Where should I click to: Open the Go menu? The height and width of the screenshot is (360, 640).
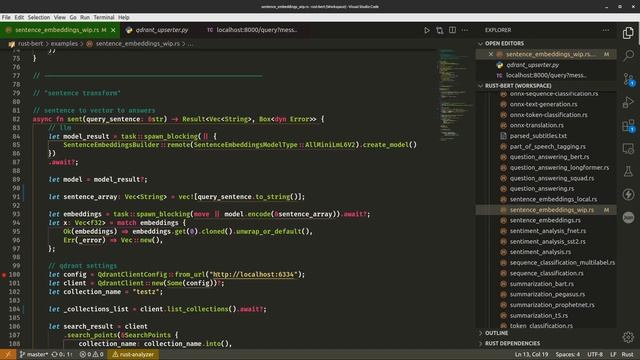[73, 18]
